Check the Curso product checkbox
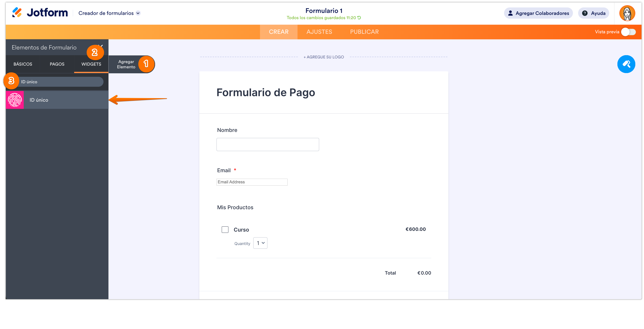 225,230
